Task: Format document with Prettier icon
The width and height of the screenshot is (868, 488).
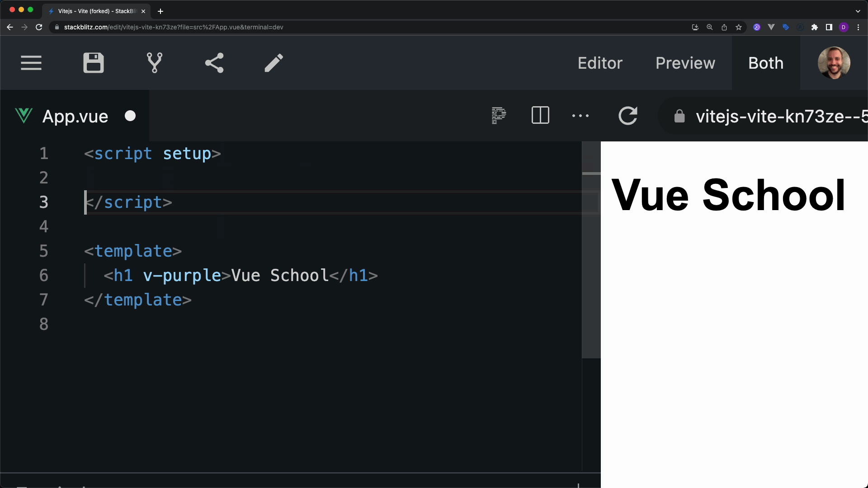Action: pyautogui.click(x=499, y=116)
